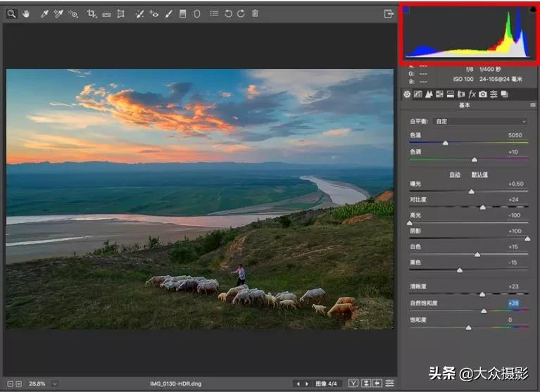Viewport: 540px width, 392px height.
Task: Activate the Spot Removal tool
Action: coord(139,13)
